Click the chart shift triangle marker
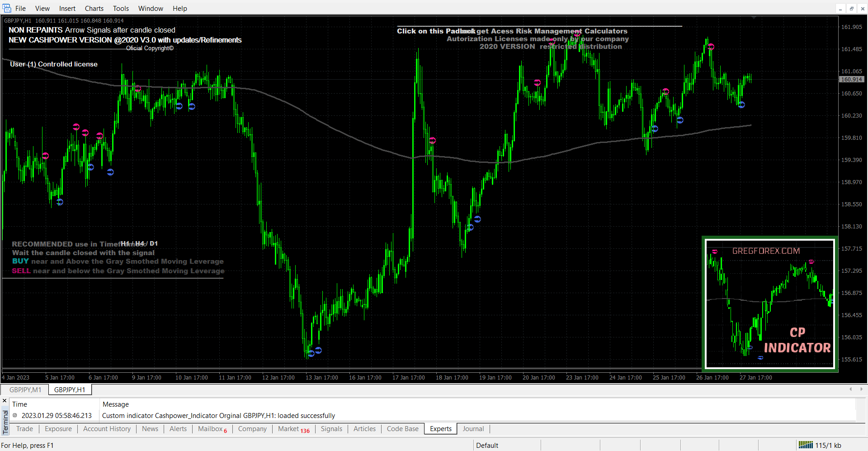 point(754,18)
